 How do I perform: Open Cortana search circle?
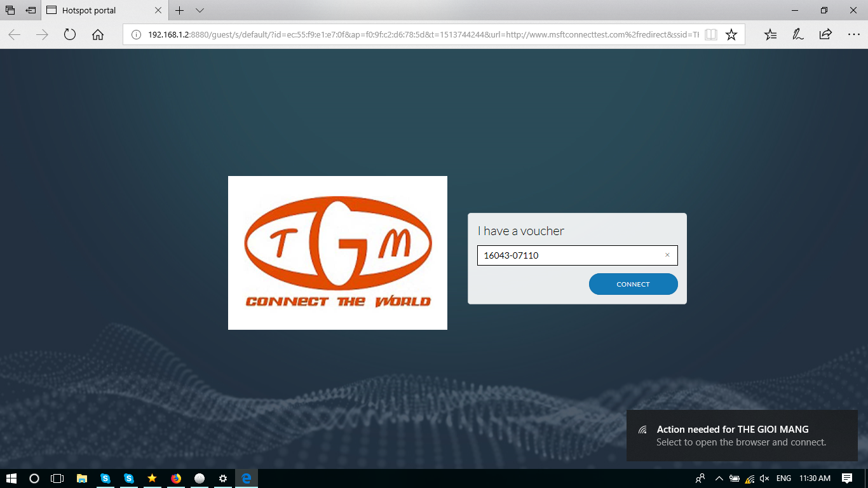point(34,478)
